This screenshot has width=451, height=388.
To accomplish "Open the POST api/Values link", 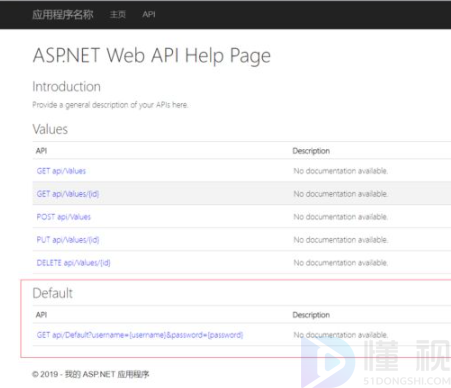I will pyautogui.click(x=64, y=217).
